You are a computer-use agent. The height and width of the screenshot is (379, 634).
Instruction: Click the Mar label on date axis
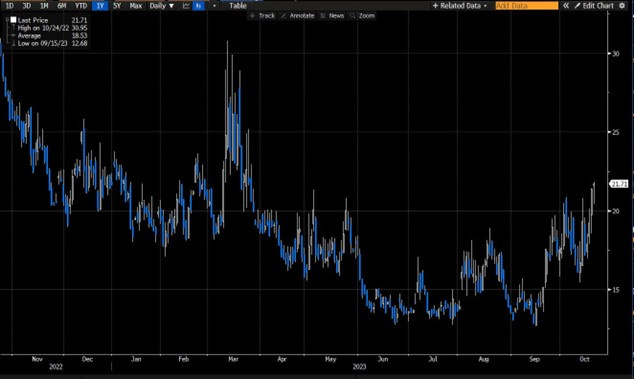(233, 359)
